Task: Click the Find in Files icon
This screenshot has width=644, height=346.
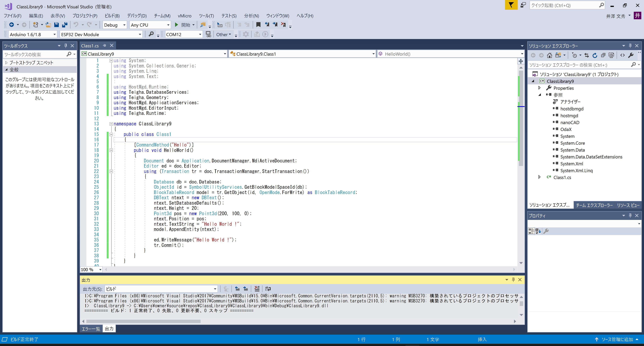Action: pos(203,25)
